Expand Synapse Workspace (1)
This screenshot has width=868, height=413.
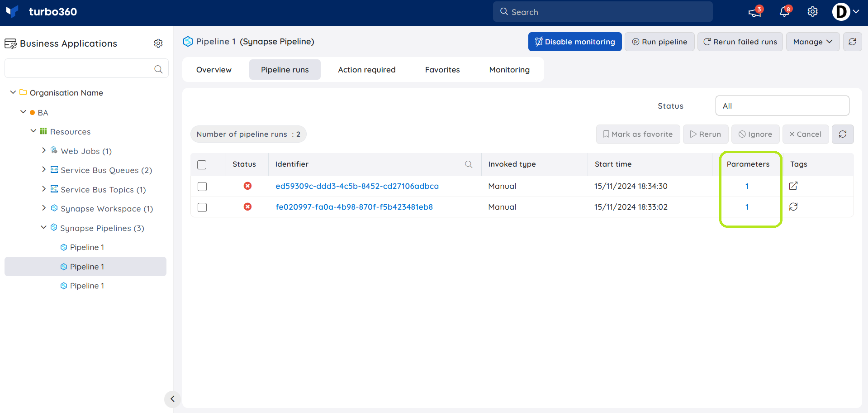(44, 208)
